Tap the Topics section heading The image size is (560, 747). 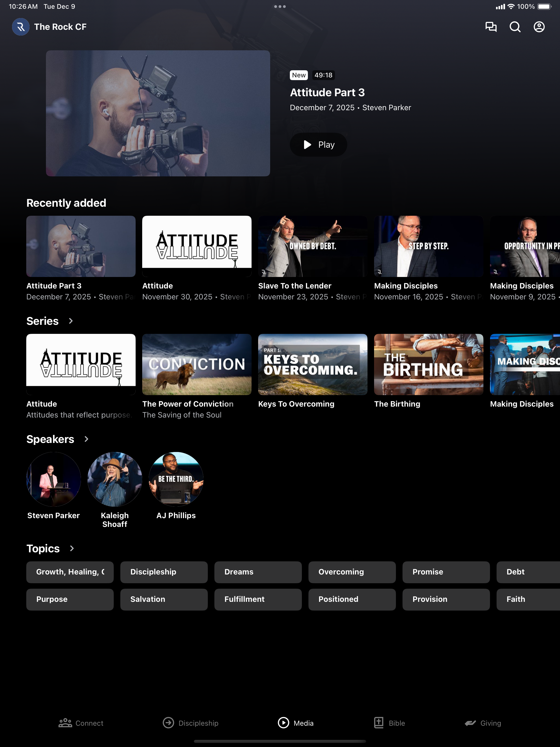coord(43,549)
